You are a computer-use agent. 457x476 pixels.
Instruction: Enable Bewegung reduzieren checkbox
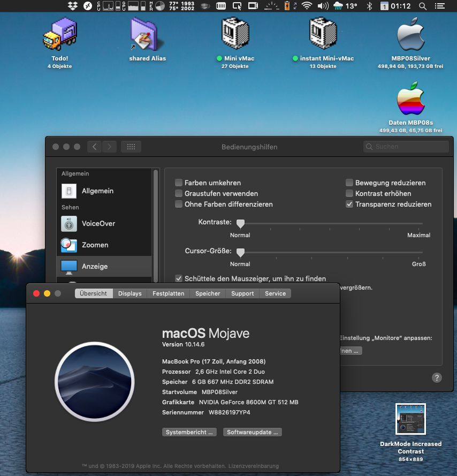(349, 183)
